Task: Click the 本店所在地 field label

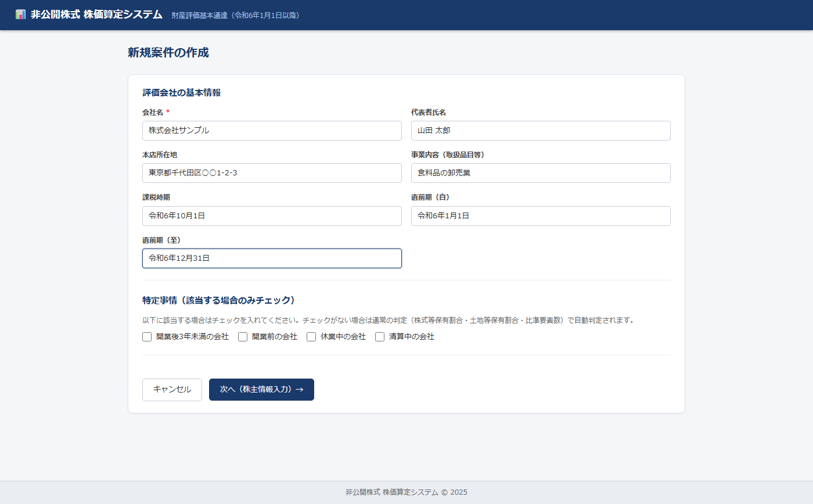Action: 160,155
